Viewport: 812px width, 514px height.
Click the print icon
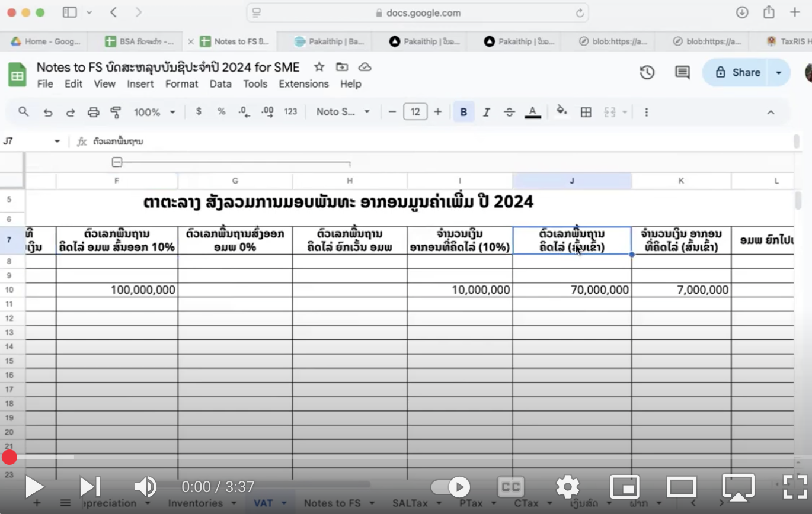[x=93, y=112]
